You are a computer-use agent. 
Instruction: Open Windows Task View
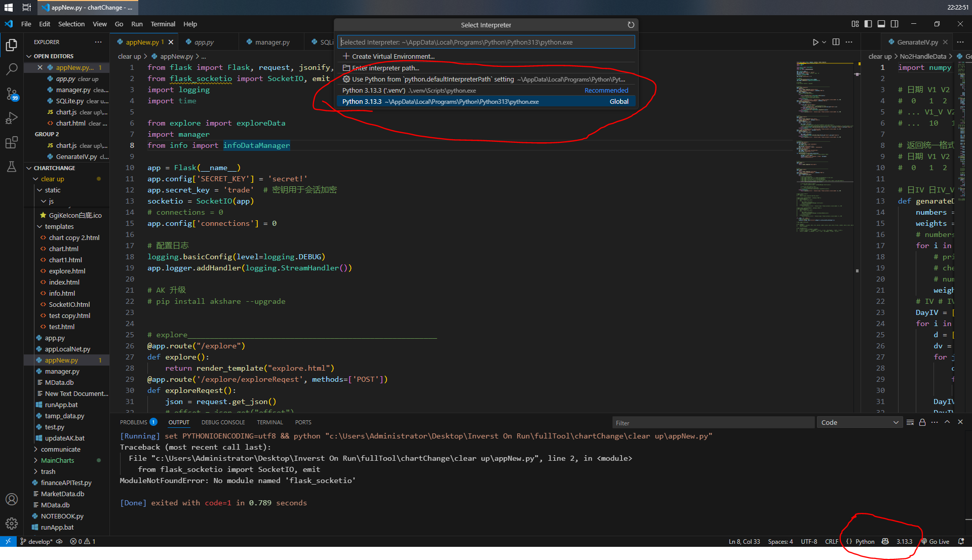tap(27, 8)
